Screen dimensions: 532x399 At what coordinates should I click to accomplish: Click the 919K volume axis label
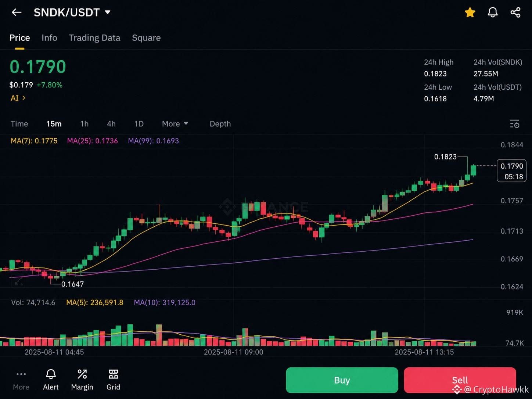point(515,313)
